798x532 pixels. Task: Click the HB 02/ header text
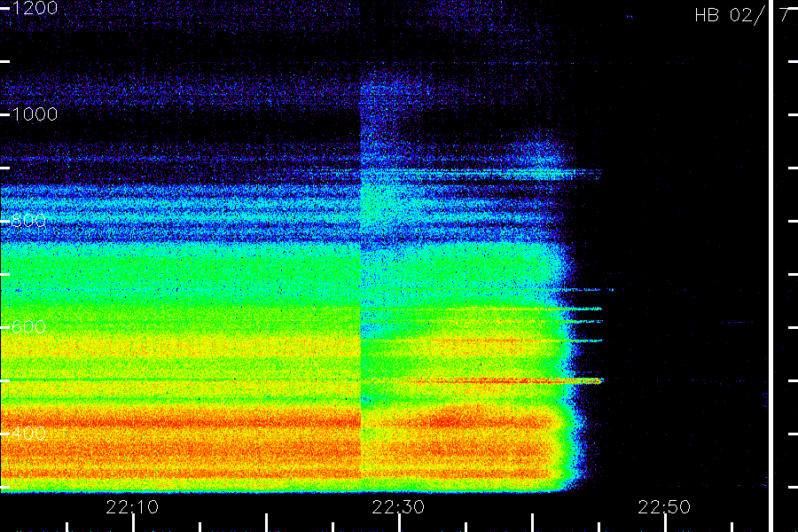click(x=730, y=15)
